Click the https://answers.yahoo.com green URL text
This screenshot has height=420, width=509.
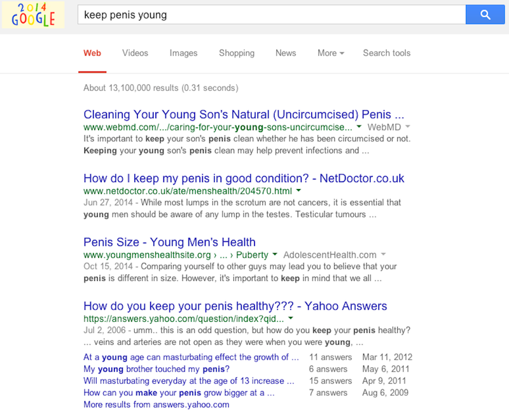184,319
